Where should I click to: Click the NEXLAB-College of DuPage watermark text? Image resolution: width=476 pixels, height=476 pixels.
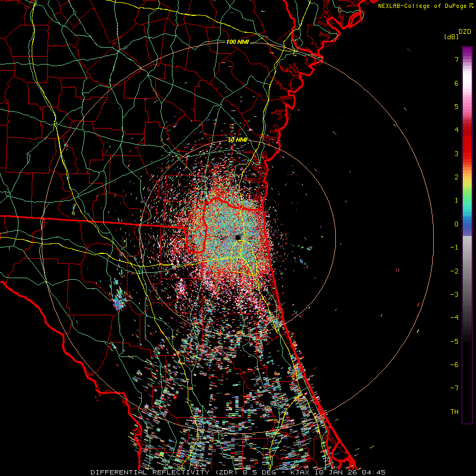pyautogui.click(x=425, y=6)
